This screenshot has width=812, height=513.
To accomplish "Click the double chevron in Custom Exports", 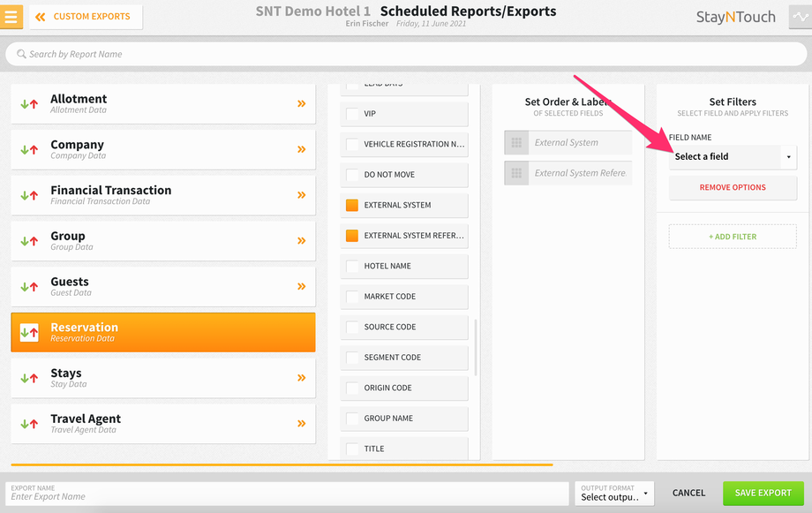I will click(x=40, y=17).
